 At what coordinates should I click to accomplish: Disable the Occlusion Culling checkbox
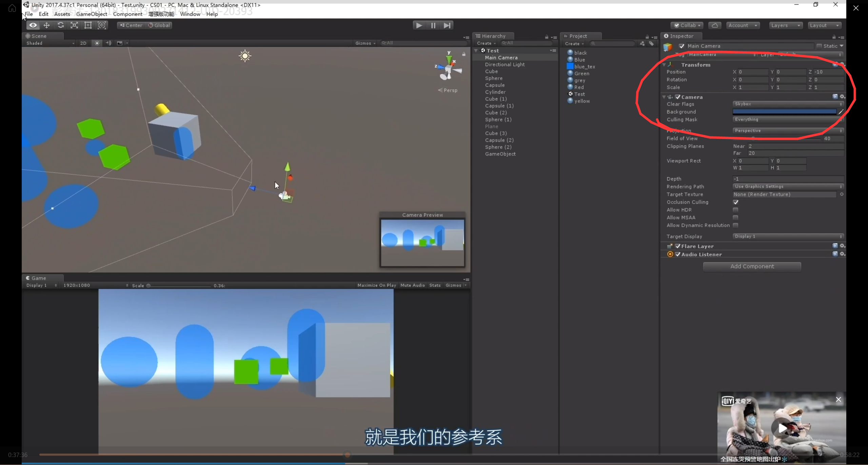(735, 202)
